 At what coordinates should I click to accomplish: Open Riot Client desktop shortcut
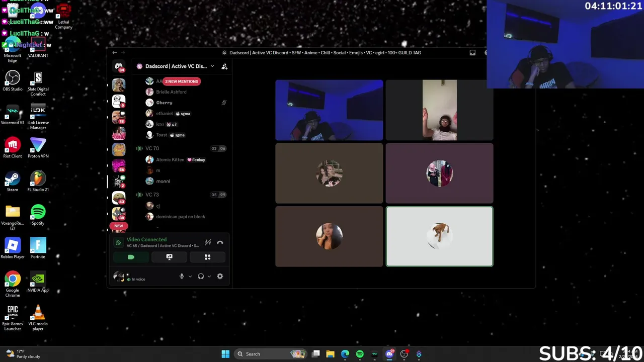coord(13,148)
